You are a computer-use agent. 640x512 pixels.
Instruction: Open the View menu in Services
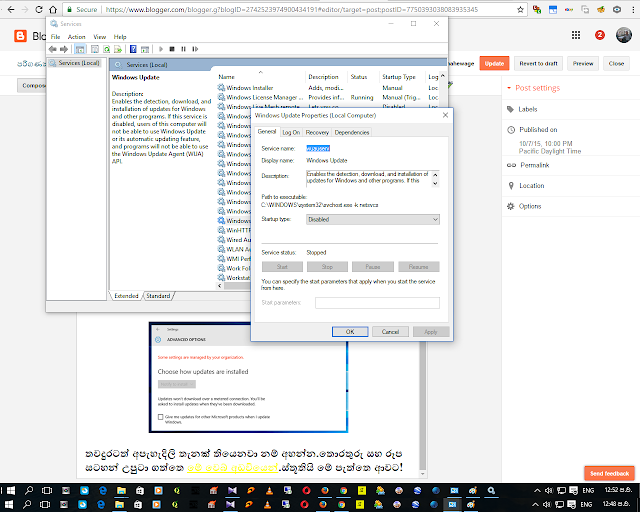pyautogui.click(x=100, y=37)
